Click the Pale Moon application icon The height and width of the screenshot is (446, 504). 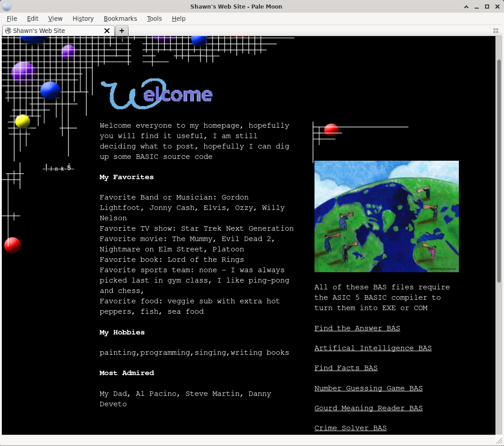7,6
